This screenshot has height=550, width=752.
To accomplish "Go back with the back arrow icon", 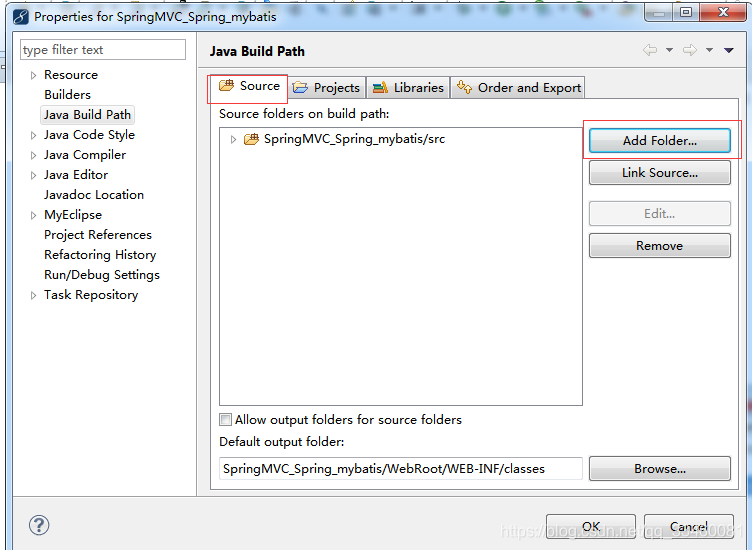I will click(650, 50).
